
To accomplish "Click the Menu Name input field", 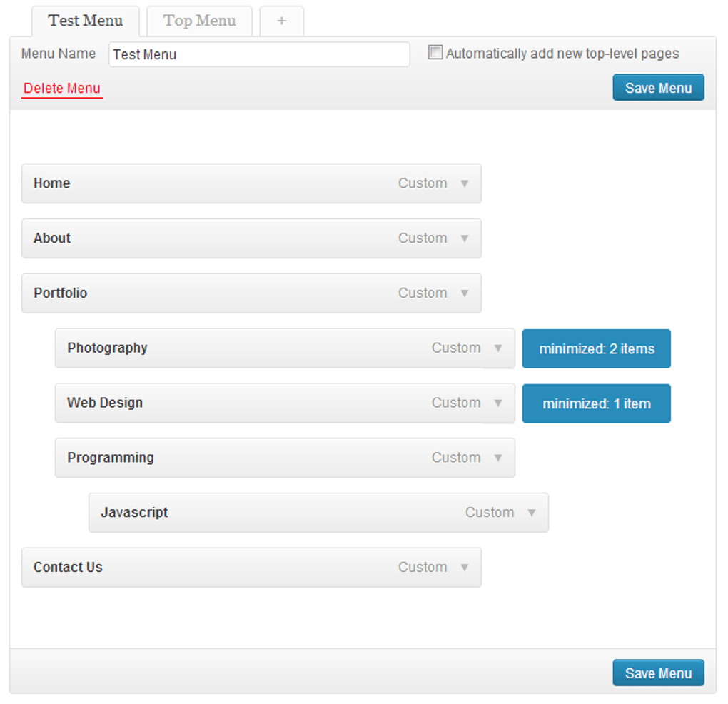I will 258,54.
